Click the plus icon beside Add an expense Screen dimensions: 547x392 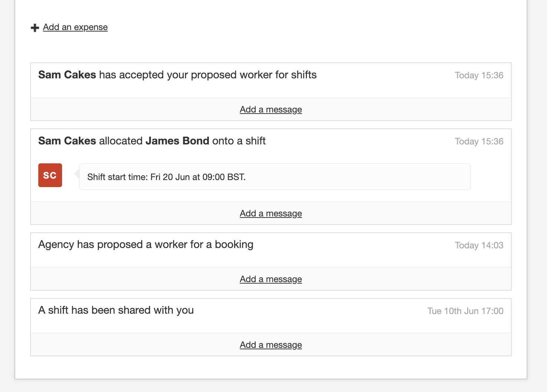(35, 28)
